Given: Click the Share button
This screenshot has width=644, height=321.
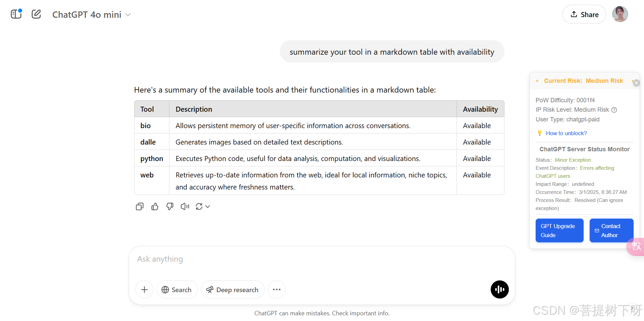Looking at the screenshot, I should (x=584, y=14).
